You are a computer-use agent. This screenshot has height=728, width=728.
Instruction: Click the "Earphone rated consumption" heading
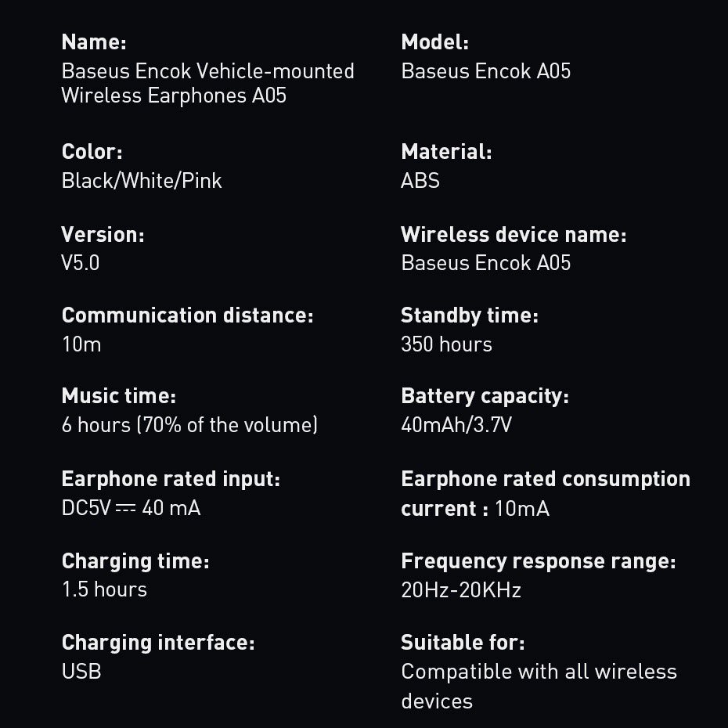click(x=546, y=479)
